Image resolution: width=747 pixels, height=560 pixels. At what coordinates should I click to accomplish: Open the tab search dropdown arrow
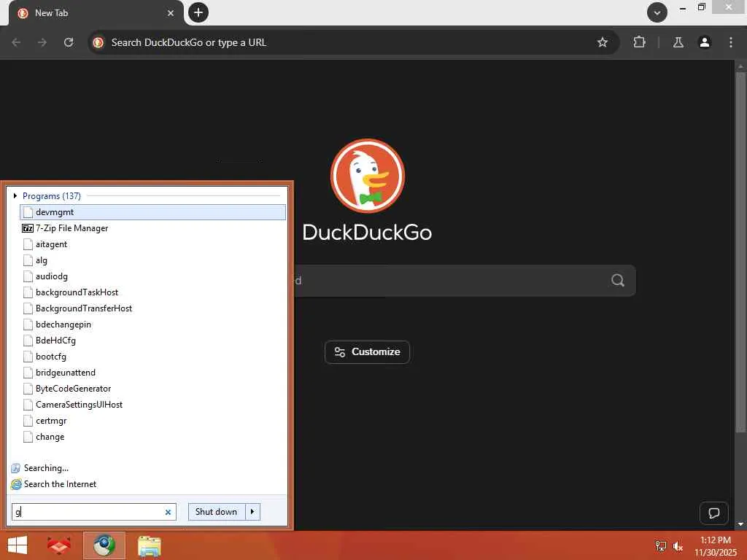click(x=657, y=12)
